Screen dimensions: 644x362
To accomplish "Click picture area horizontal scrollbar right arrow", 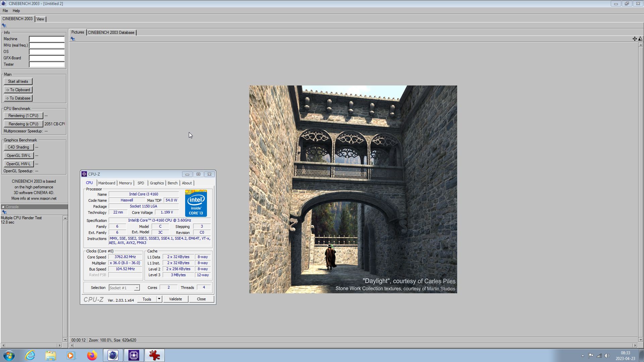I will pos(635,345).
